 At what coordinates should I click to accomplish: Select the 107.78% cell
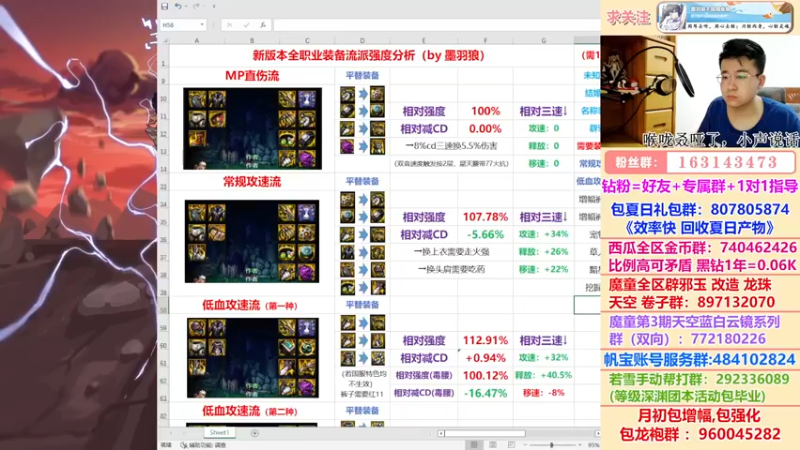485,217
